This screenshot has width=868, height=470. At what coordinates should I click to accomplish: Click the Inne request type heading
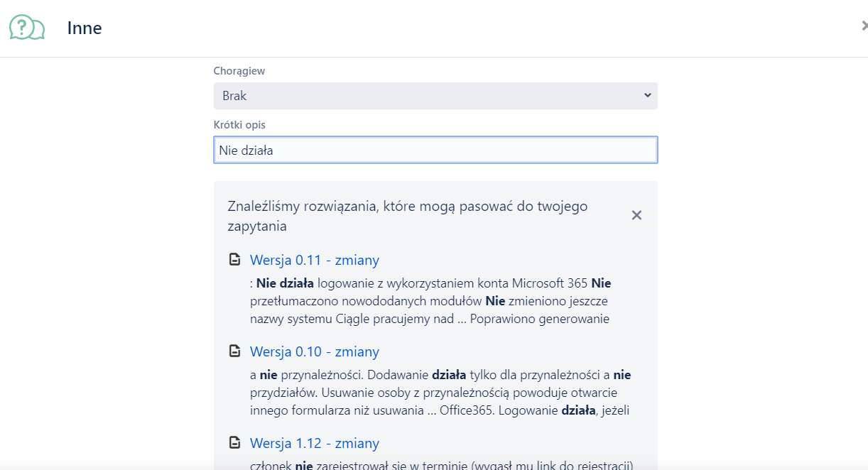[x=85, y=28]
